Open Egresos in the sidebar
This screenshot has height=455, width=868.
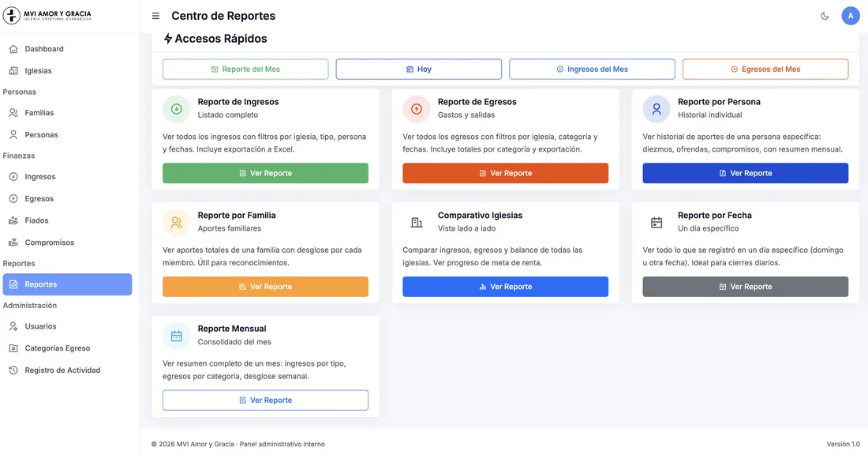point(68,198)
